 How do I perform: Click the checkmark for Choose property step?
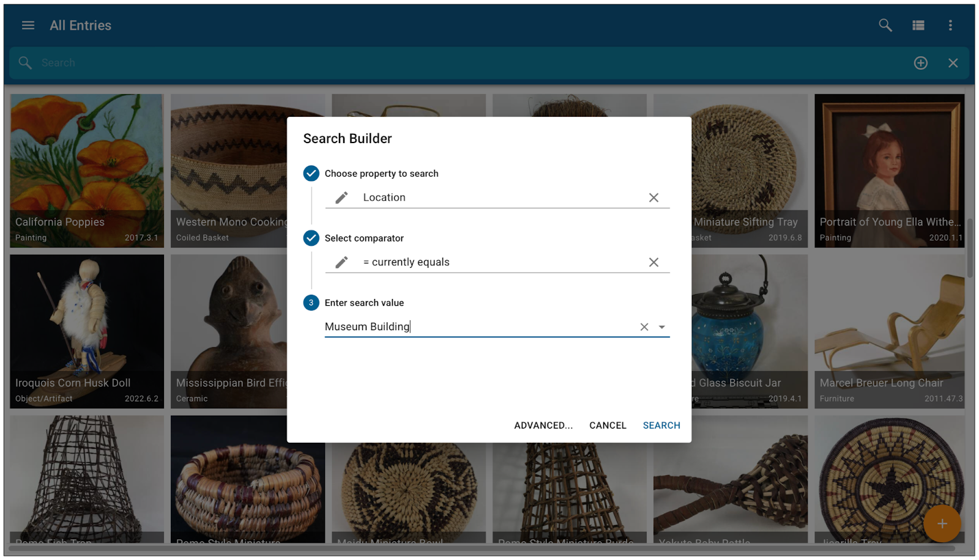coord(311,174)
